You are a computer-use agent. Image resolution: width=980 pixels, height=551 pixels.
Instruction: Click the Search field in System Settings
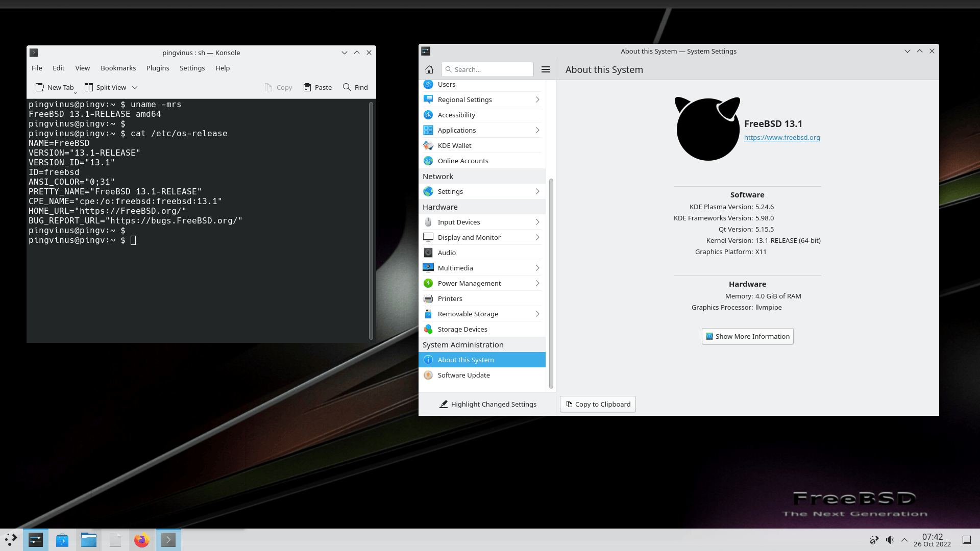click(x=487, y=69)
